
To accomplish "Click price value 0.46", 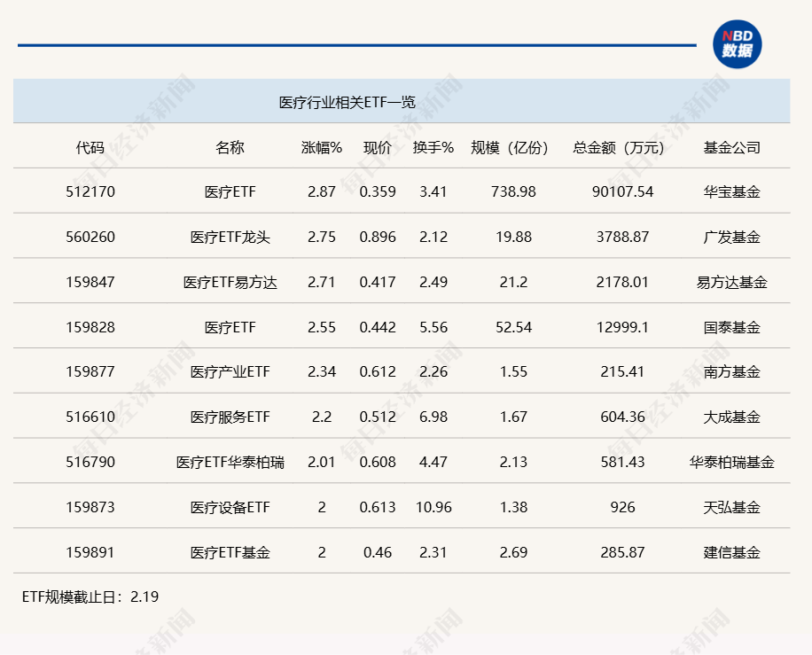I will (x=378, y=552).
